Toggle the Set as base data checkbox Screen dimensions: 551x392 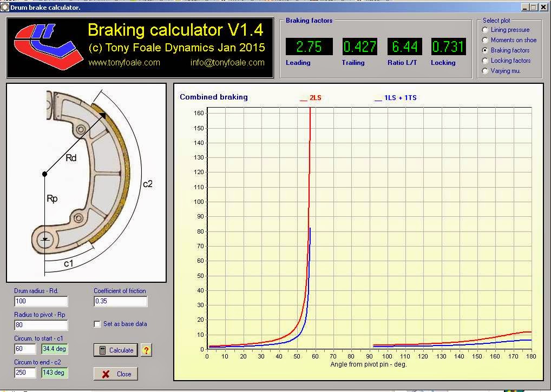[x=97, y=324]
